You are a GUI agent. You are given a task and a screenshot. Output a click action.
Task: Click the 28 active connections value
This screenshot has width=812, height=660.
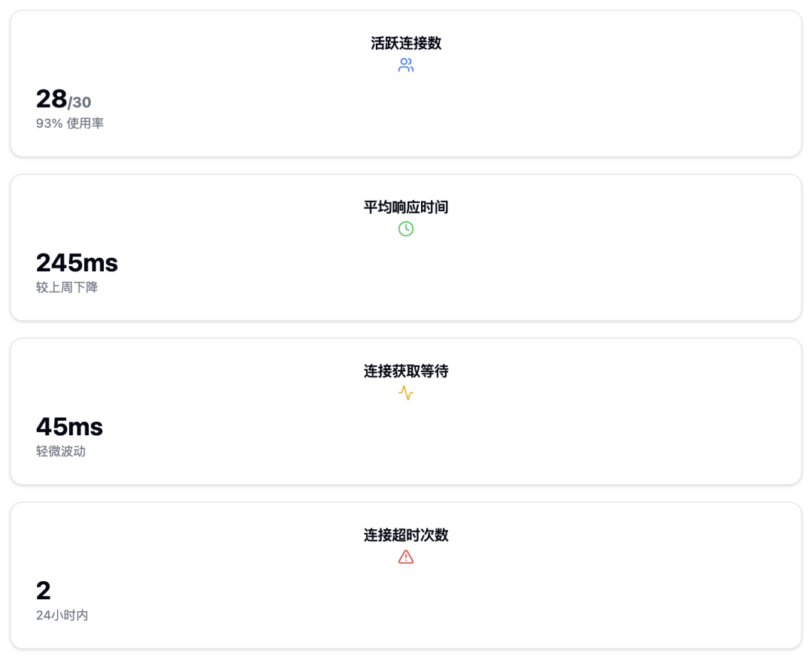51,99
